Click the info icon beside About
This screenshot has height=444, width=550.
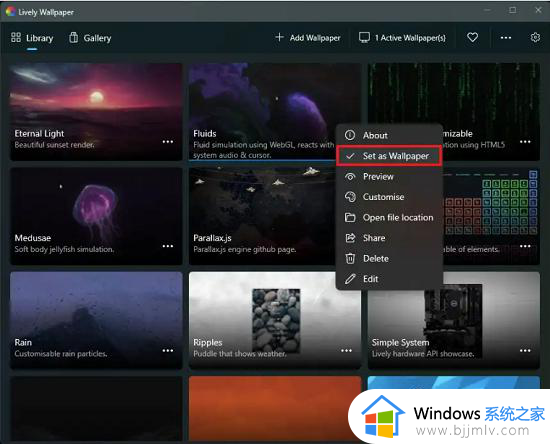[x=350, y=135]
